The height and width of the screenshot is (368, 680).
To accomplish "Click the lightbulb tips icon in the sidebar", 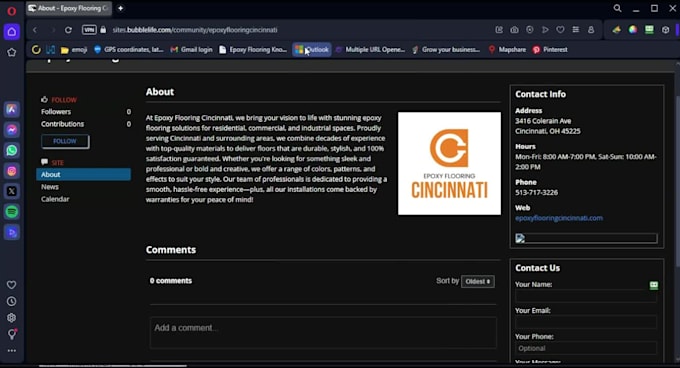I will 12,334.
